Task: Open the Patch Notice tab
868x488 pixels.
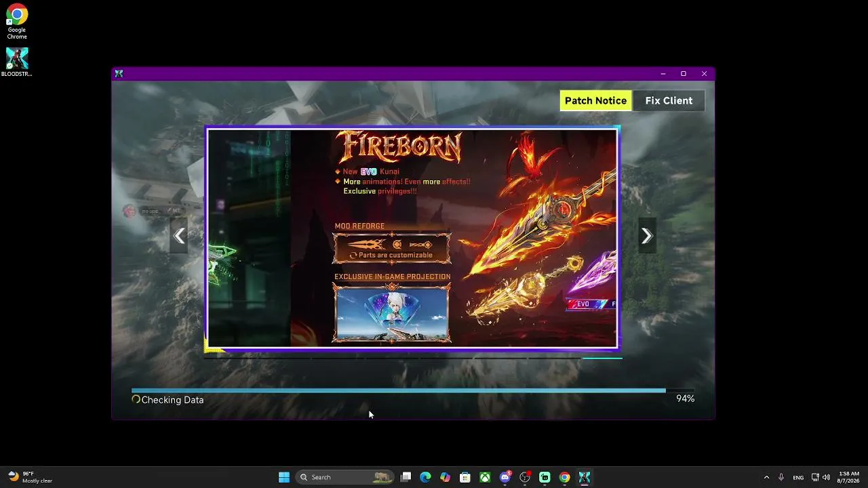Action: [595, 101]
